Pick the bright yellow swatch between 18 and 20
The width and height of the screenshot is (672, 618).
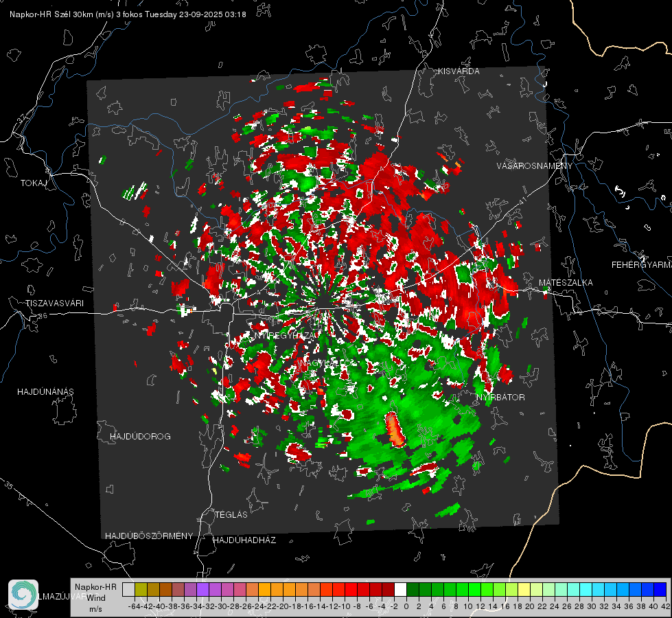(x=524, y=589)
